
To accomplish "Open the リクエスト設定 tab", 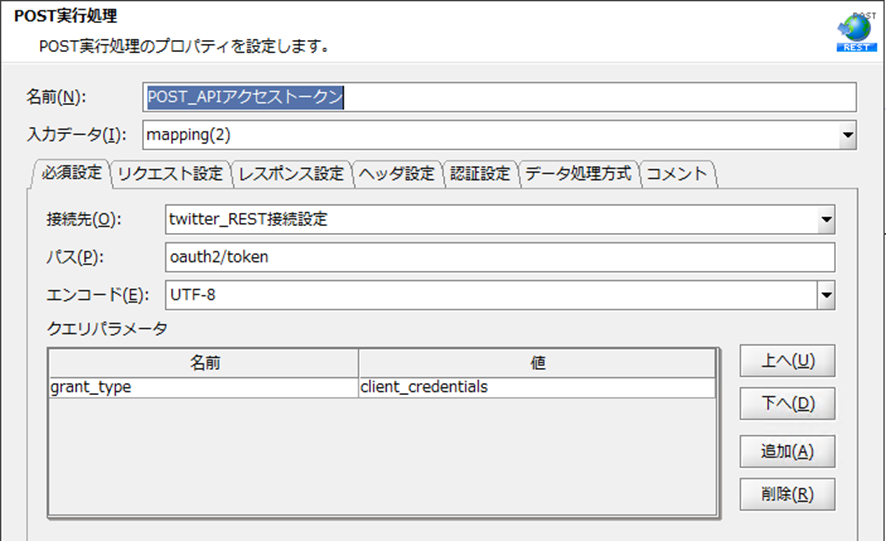I will click(x=171, y=174).
